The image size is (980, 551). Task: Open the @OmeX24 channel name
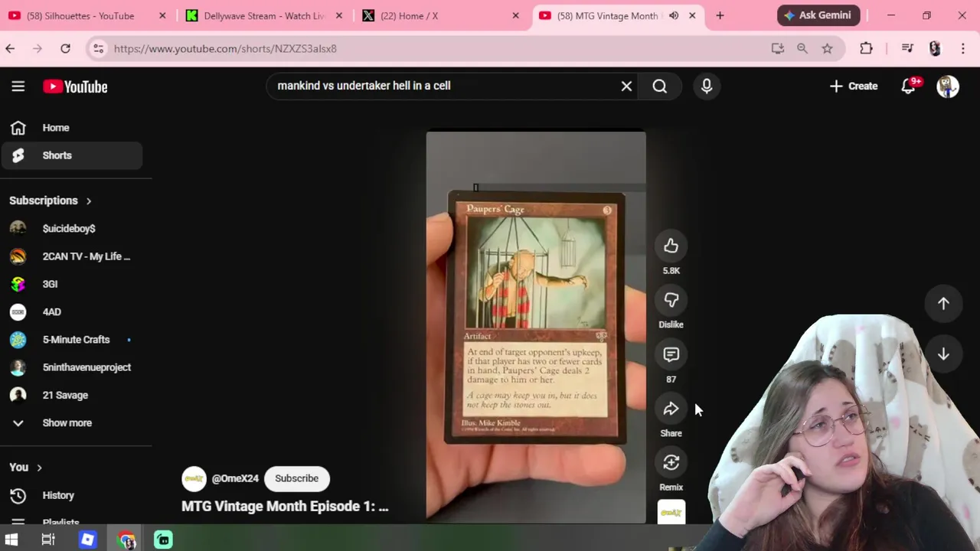tap(235, 478)
